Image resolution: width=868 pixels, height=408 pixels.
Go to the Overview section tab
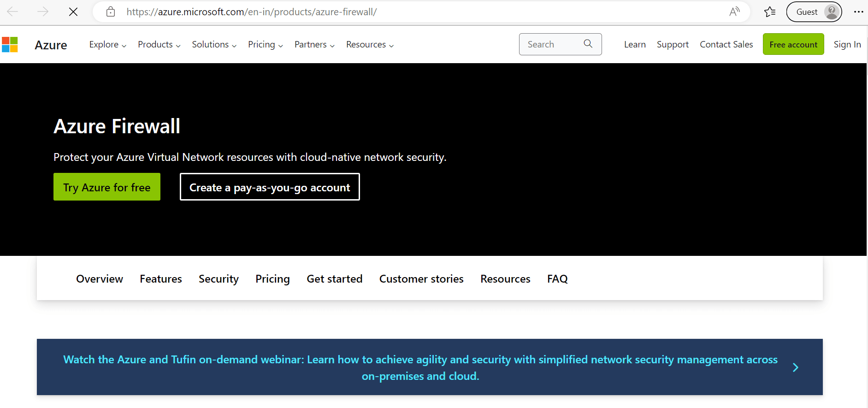tap(100, 279)
